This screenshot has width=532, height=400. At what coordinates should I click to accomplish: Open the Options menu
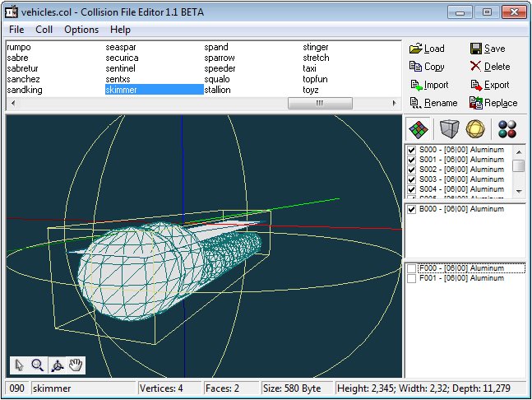click(x=81, y=30)
